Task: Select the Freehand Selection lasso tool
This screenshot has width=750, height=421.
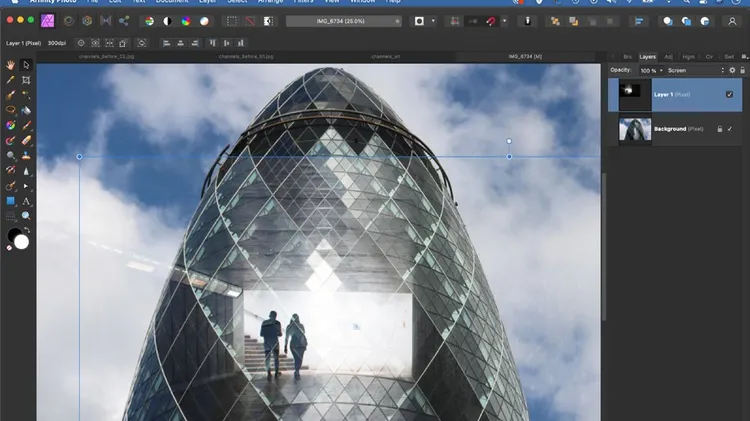Action: (x=11, y=110)
